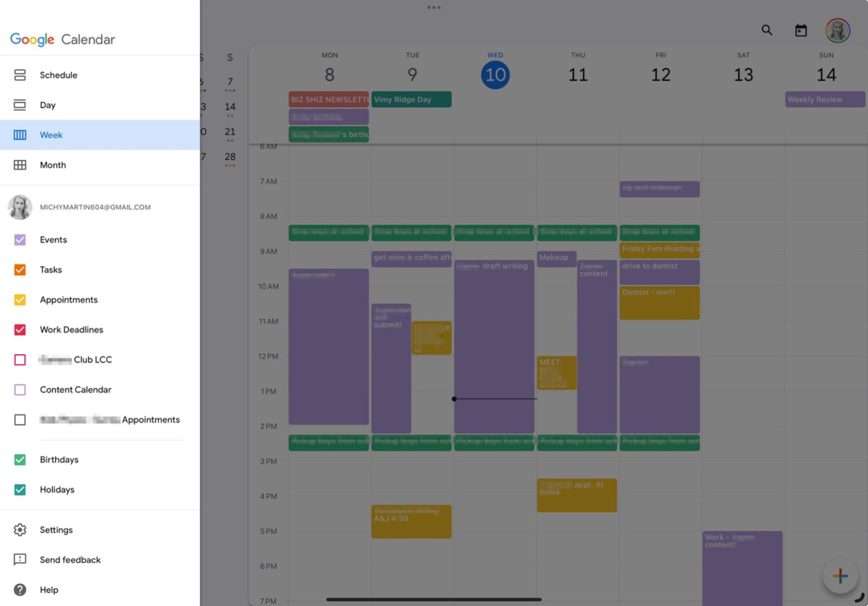
Task: Click the Send feedback icon
Action: [20, 560]
